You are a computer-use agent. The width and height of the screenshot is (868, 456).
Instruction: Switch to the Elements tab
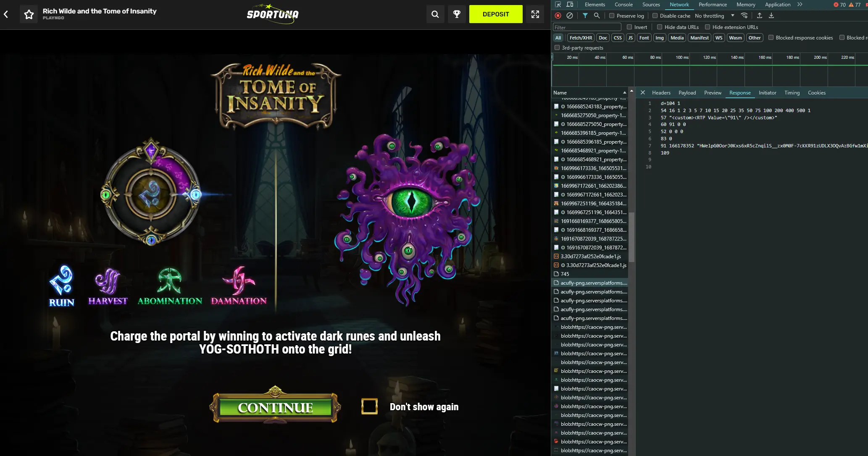tap(595, 5)
